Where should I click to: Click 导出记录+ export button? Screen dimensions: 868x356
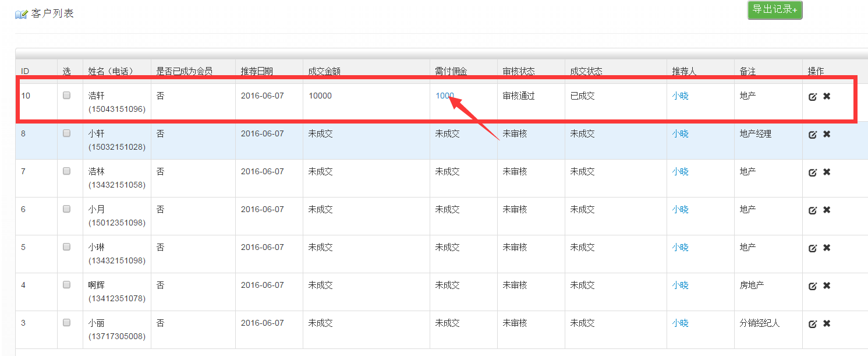[x=774, y=10]
